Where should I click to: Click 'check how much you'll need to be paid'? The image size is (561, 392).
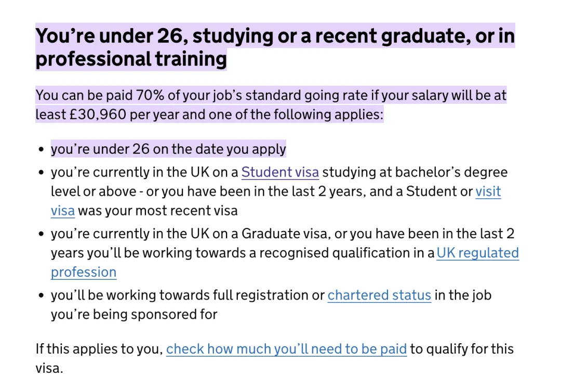click(x=286, y=348)
